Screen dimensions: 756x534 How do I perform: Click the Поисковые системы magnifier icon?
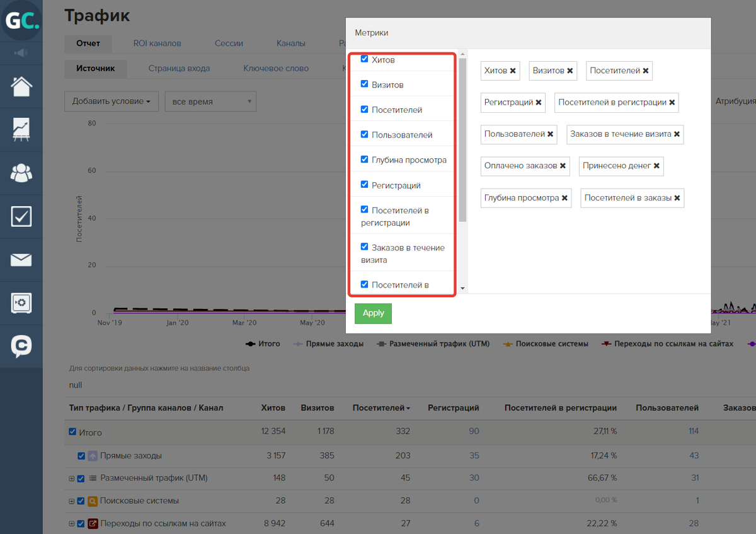pyautogui.click(x=93, y=501)
